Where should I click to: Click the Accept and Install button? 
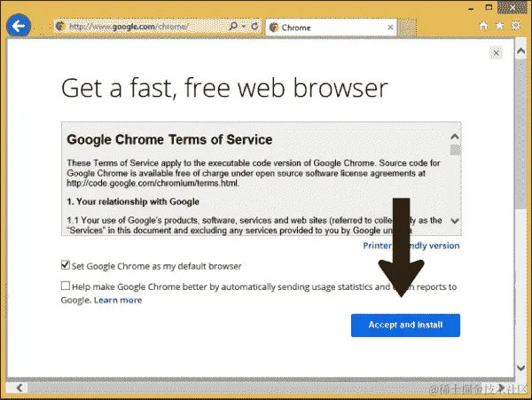coord(405,325)
